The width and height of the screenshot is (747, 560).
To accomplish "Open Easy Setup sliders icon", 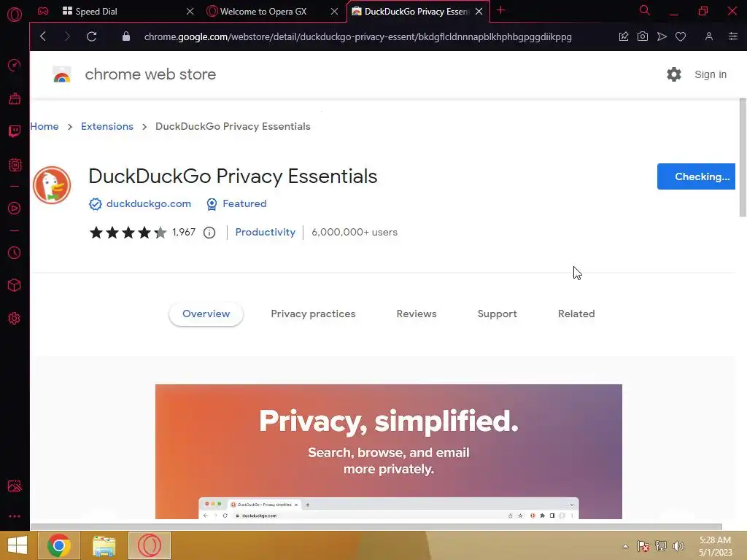I will coord(733,36).
